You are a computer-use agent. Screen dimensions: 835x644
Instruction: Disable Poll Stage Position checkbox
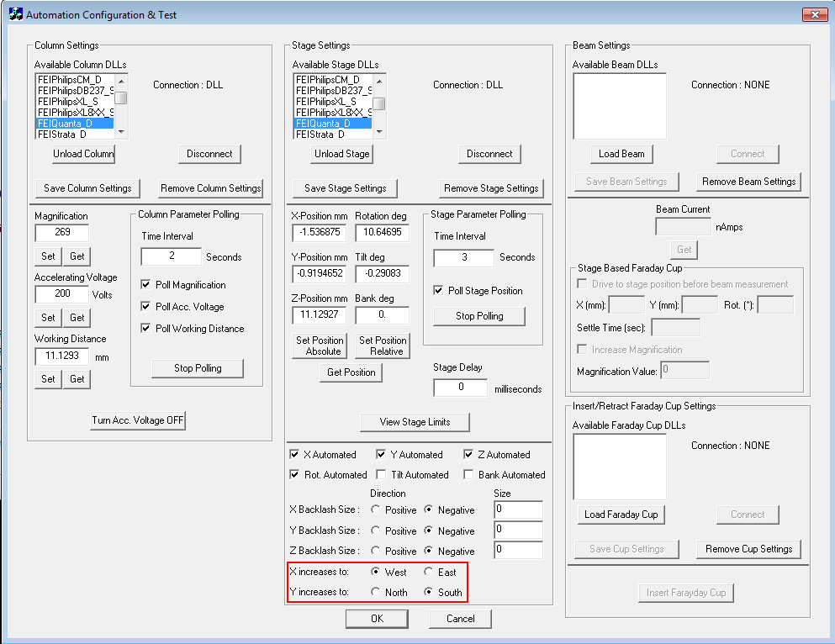tap(438, 291)
